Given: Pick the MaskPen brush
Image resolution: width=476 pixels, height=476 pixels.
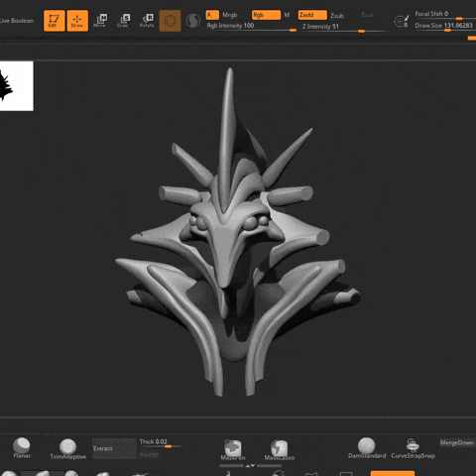Looking at the screenshot, I should tap(233, 450).
